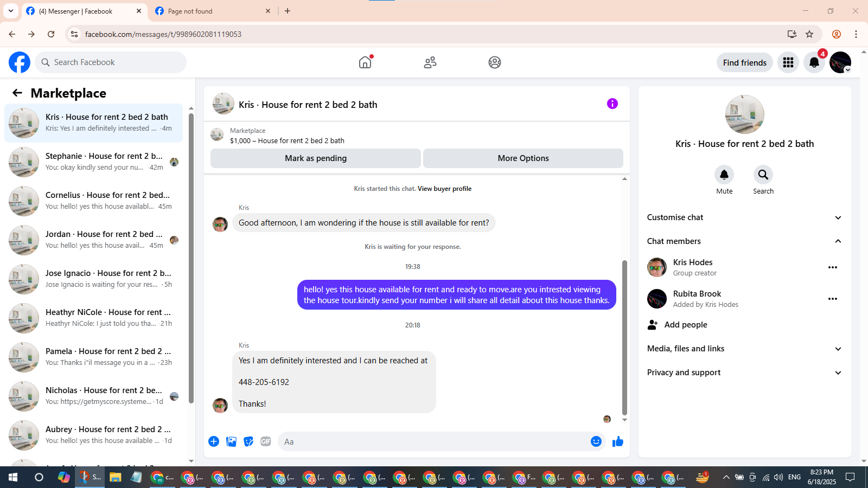Open the Windows notification center
Screen dimensions: 868x488
click(x=850, y=477)
